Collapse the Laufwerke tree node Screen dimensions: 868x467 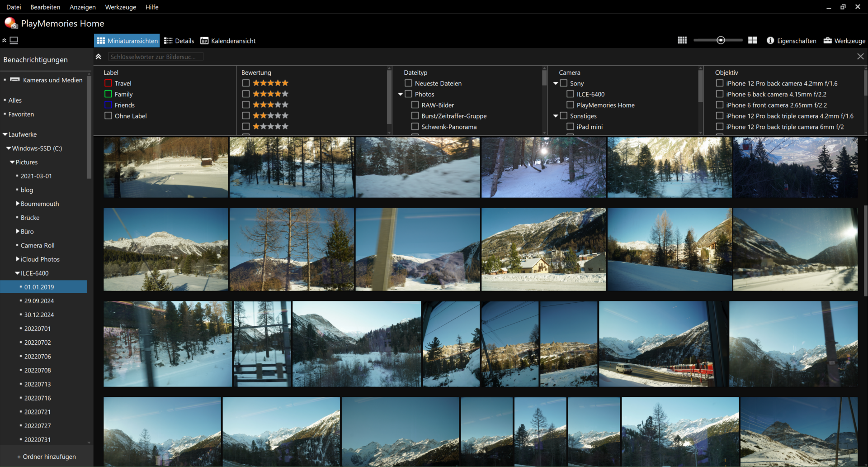(x=5, y=134)
